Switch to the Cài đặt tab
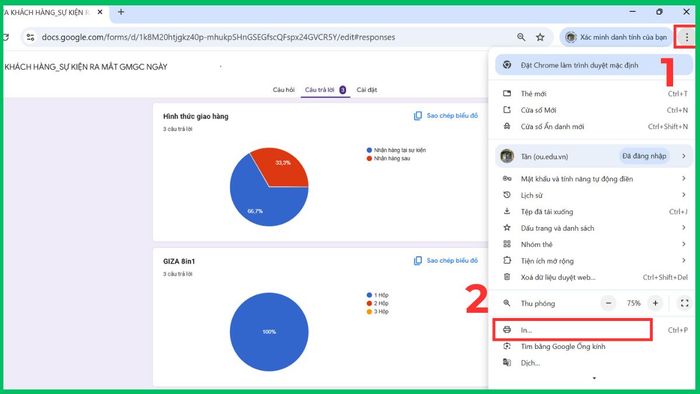The height and width of the screenshot is (394, 700). click(x=367, y=90)
